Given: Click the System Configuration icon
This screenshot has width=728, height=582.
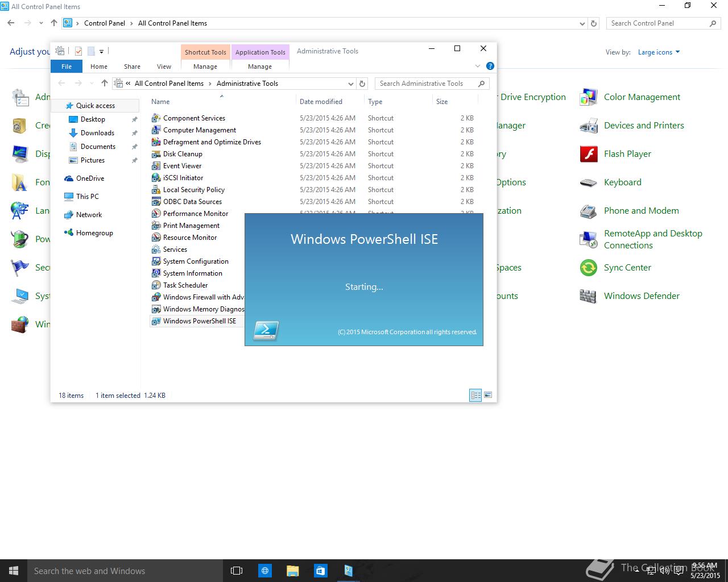Looking at the screenshot, I should coord(156,261).
